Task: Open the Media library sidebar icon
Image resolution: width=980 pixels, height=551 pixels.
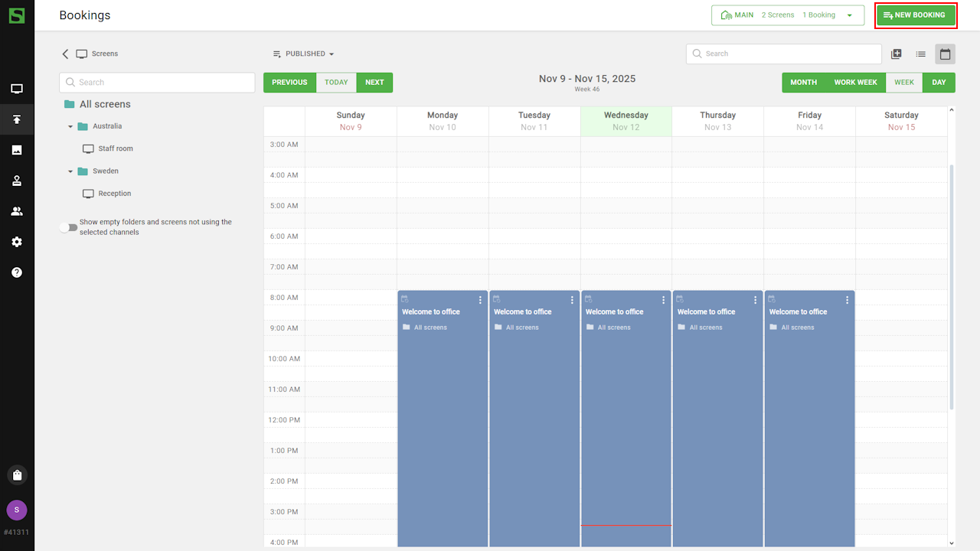Action: [17, 150]
